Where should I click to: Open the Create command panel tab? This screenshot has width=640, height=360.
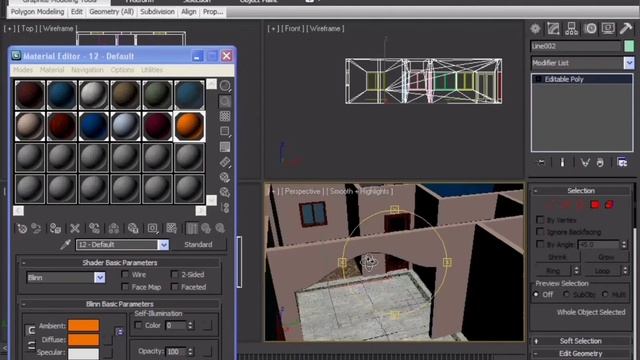535,29
